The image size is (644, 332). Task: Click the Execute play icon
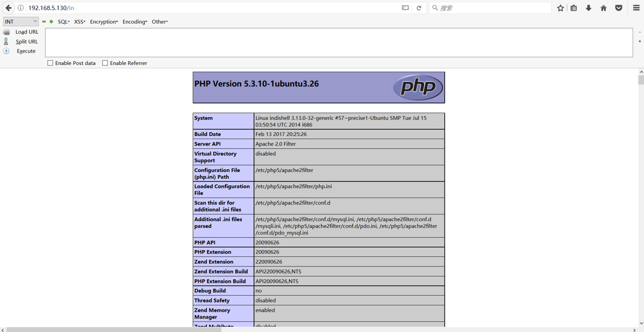click(x=6, y=51)
